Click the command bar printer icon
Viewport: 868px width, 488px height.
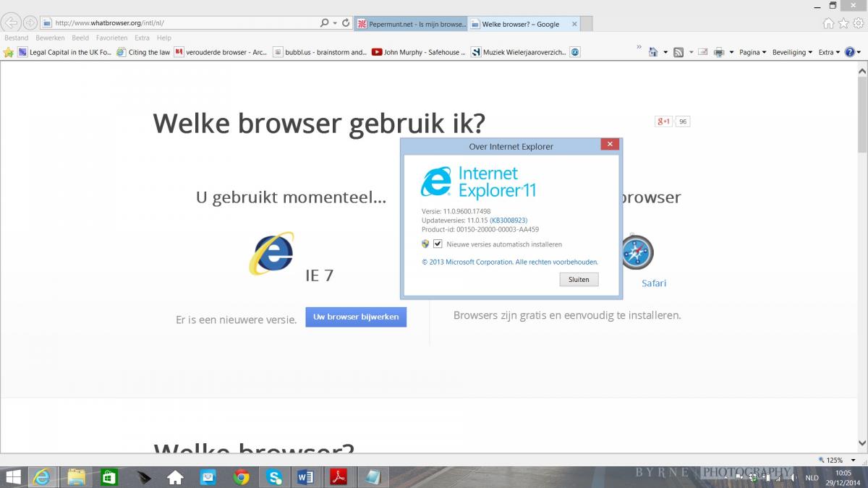[719, 52]
